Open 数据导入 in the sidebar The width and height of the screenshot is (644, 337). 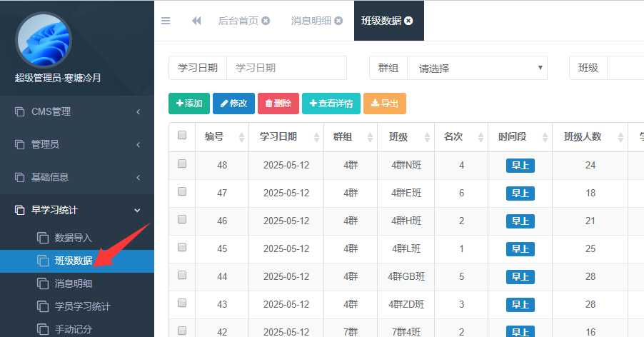click(x=73, y=238)
